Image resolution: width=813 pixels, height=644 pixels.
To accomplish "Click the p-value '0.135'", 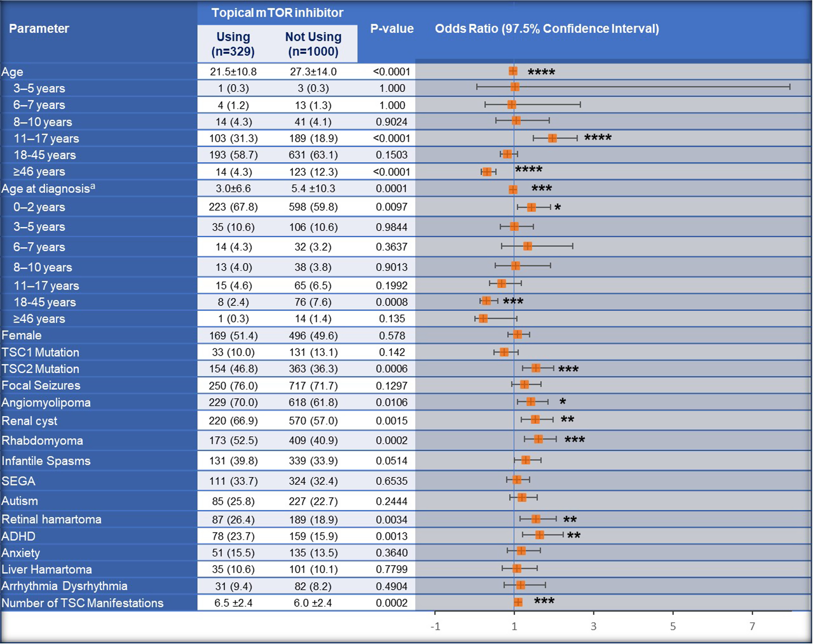I will point(392,319).
